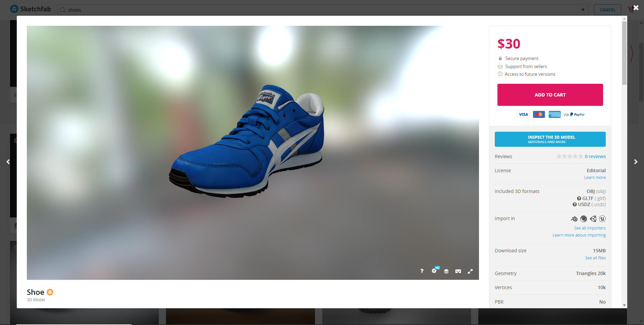Click the PayPal logo
Screen dimensions: 644x325
pyautogui.click(x=577, y=115)
